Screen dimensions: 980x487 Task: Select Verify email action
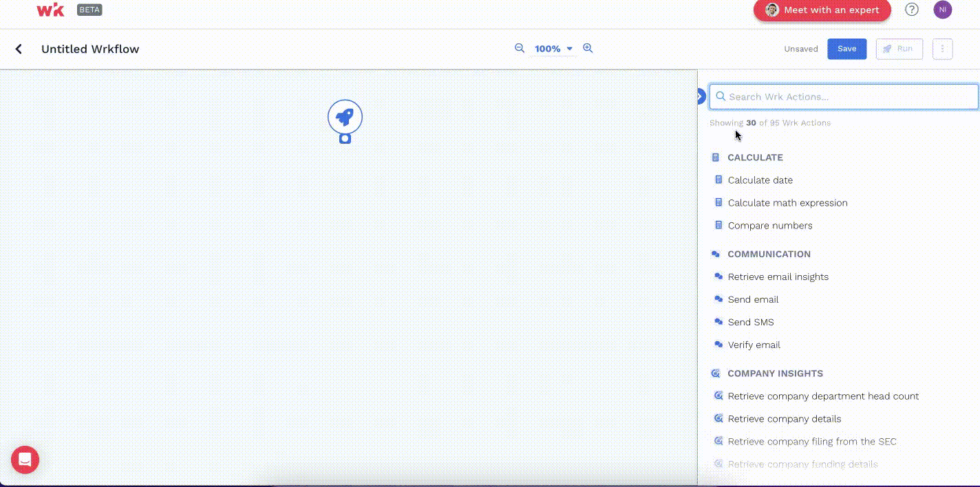click(754, 345)
